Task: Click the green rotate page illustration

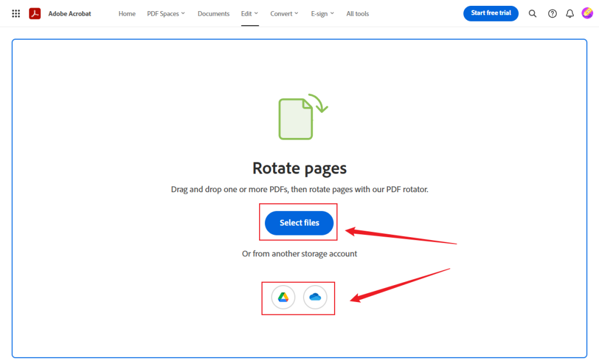Action: [303, 117]
